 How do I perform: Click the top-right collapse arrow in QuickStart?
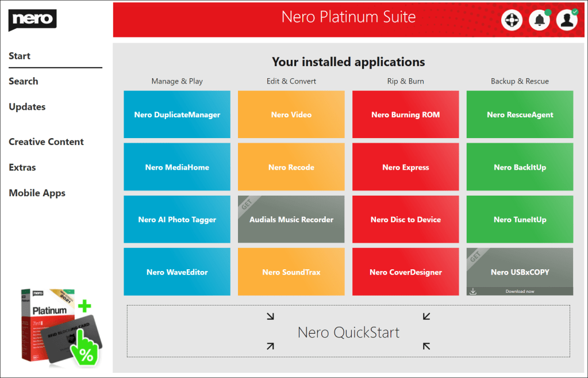(x=426, y=316)
